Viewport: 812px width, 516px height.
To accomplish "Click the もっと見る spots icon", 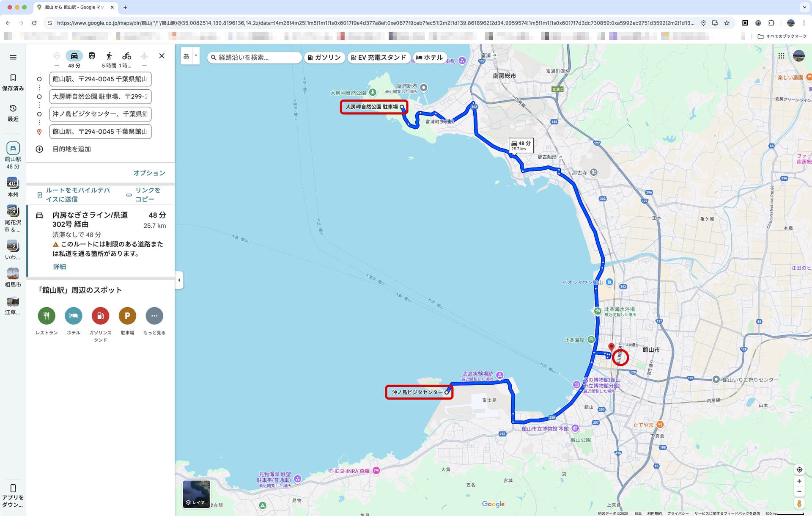I will 154,316.
